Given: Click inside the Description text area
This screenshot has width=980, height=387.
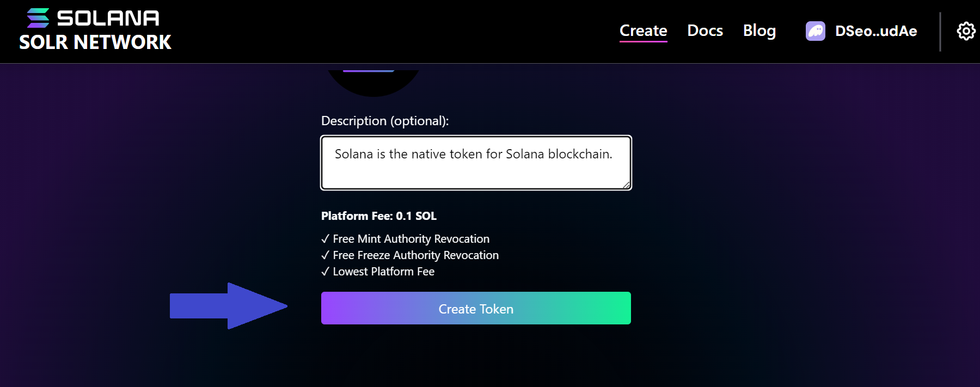Looking at the screenshot, I should point(476,162).
